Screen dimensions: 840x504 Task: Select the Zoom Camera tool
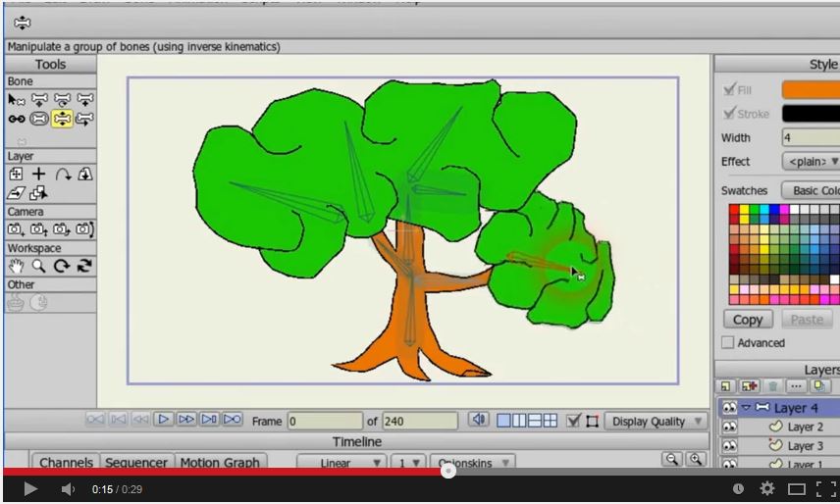coord(39,229)
